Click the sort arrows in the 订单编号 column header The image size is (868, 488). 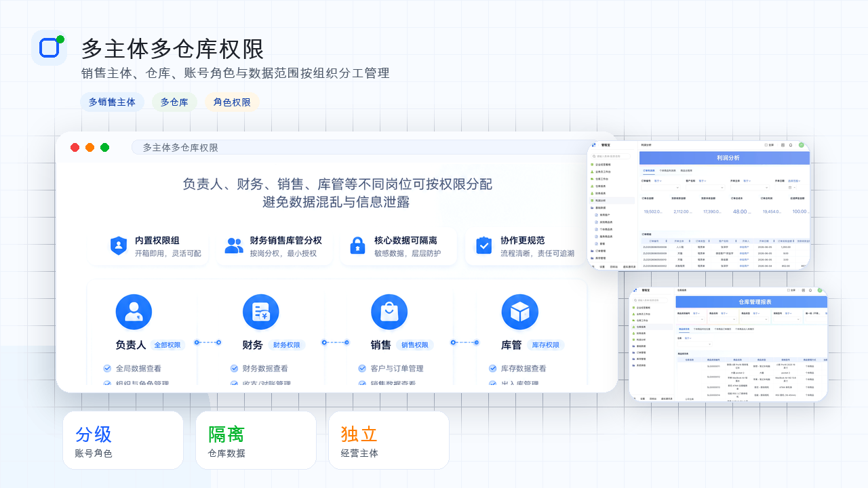pyautogui.click(x=667, y=241)
